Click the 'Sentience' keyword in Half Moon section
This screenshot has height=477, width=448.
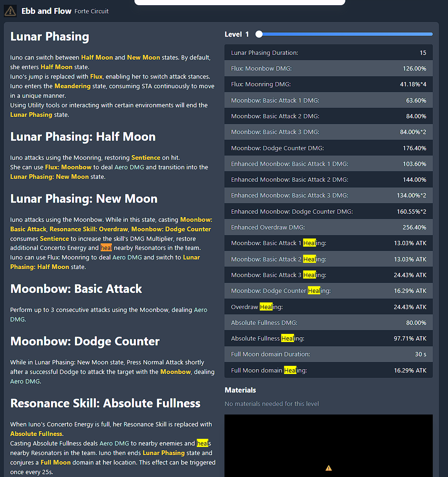(x=146, y=157)
